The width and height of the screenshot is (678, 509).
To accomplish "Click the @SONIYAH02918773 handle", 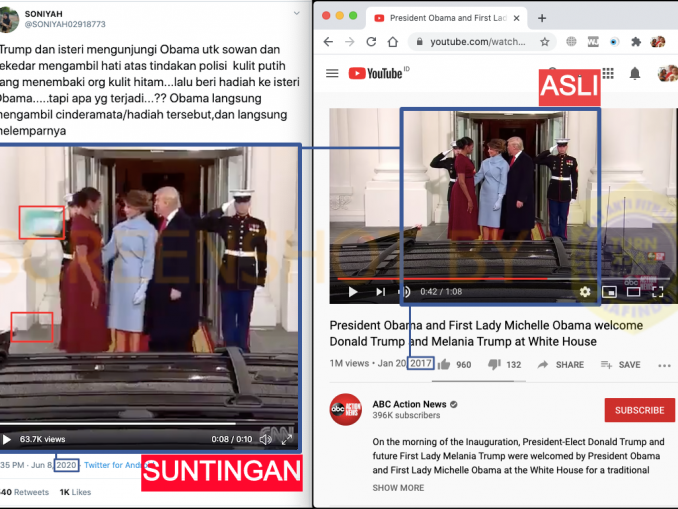I will click(x=65, y=24).
